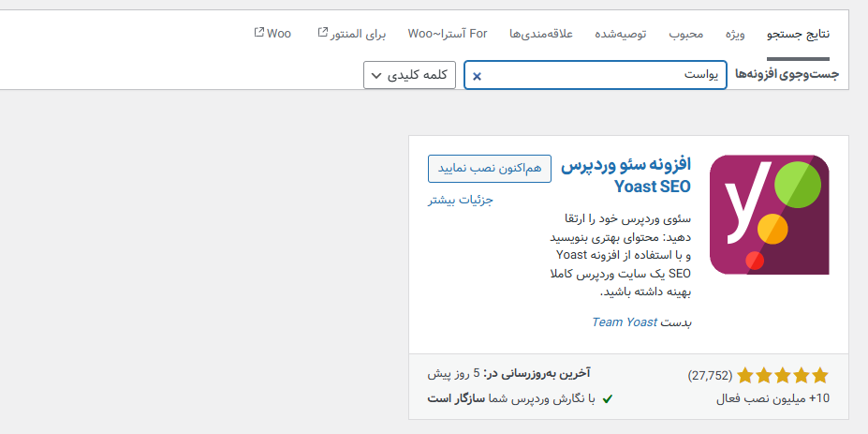Clear the plugin search field
Image resolution: width=868 pixels, height=434 pixels.
tap(477, 76)
